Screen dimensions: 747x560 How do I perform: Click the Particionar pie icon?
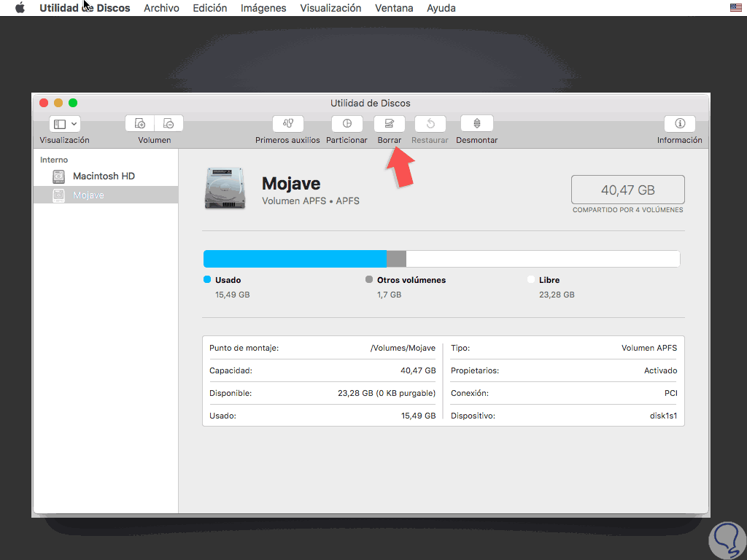click(x=347, y=124)
